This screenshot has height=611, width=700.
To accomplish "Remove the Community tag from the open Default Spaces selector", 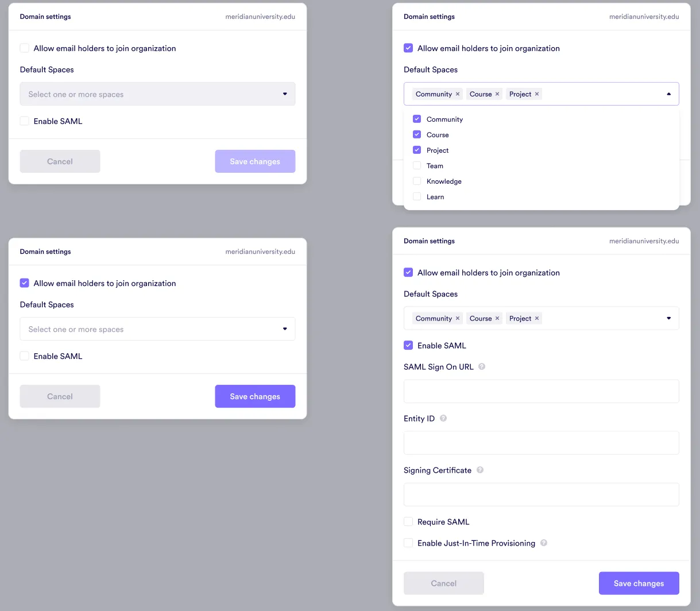I will coord(458,94).
